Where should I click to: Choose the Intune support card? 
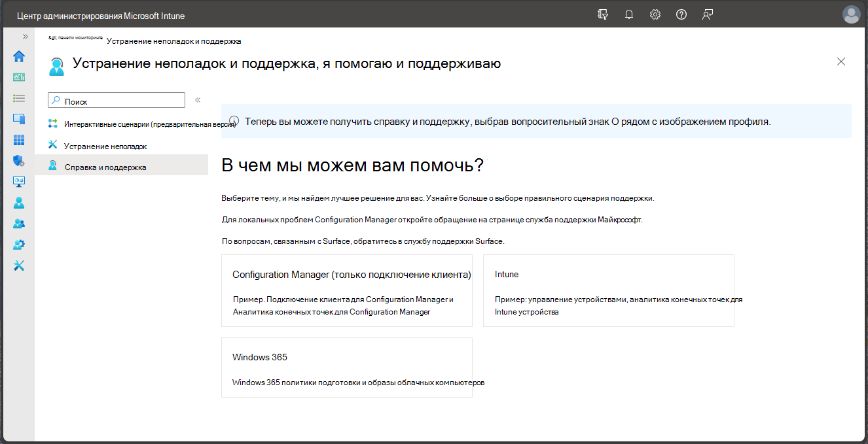[609, 290]
